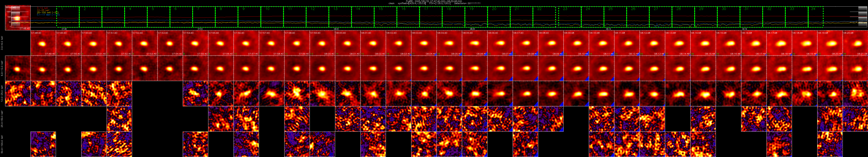Image resolution: width=868 pixels, height=157 pixels.
Task: Click the '08:06' lightcurve axis tick label
Action: (x=472, y=29)
